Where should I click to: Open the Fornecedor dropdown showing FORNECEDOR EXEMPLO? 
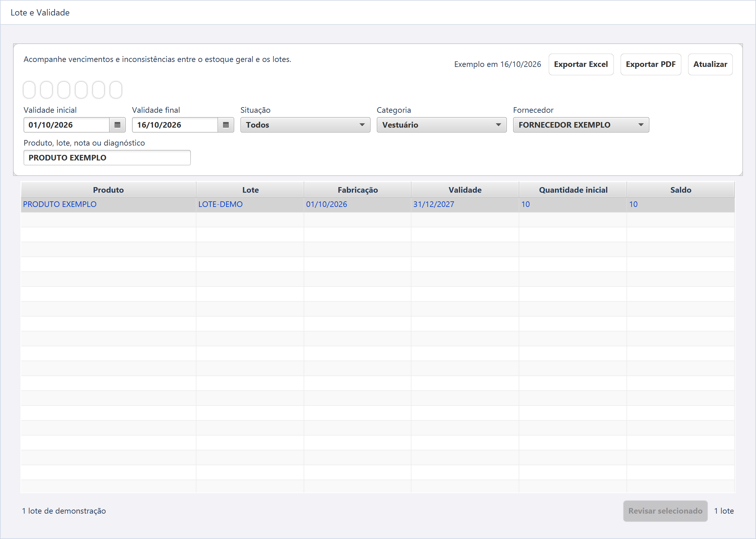point(581,125)
